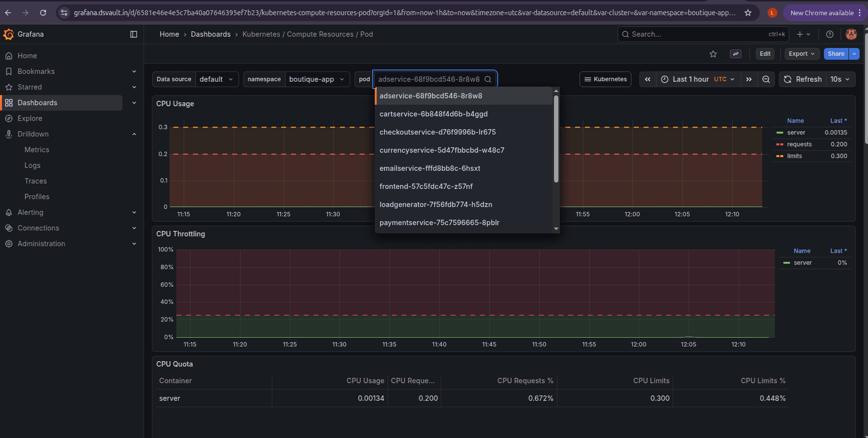868x438 pixels.
Task: Shift time range backward
Action: point(648,79)
